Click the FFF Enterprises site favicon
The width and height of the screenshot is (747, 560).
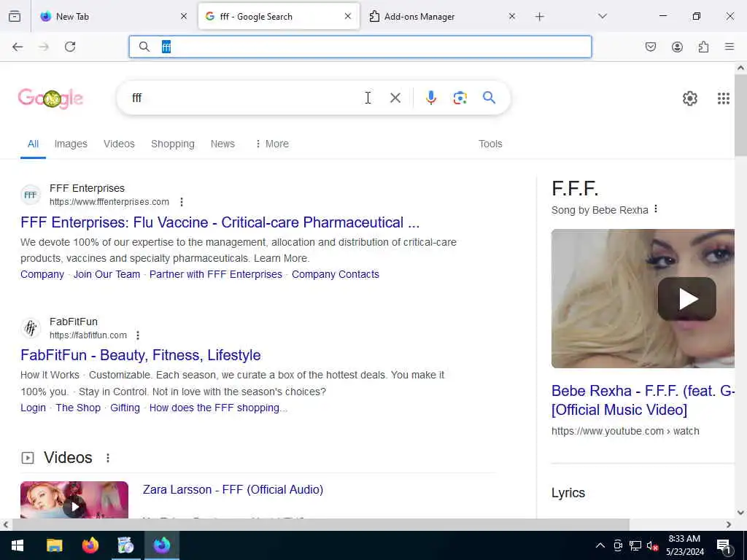click(x=31, y=195)
